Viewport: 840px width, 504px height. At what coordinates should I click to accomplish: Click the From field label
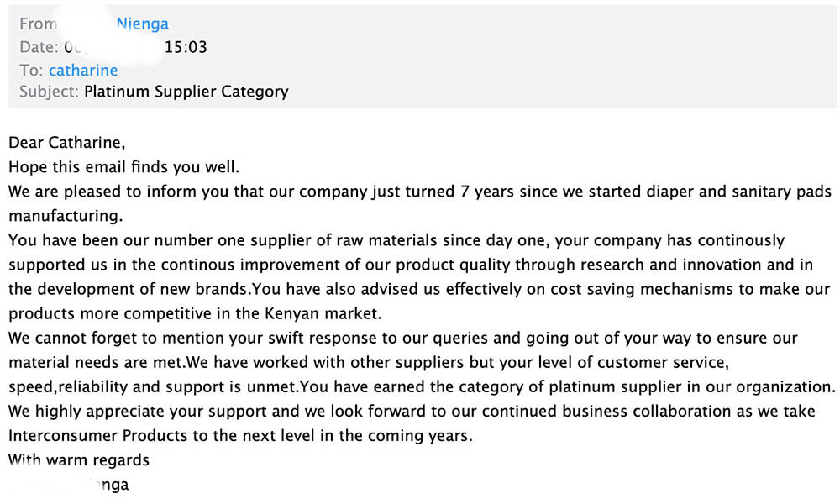(x=38, y=24)
